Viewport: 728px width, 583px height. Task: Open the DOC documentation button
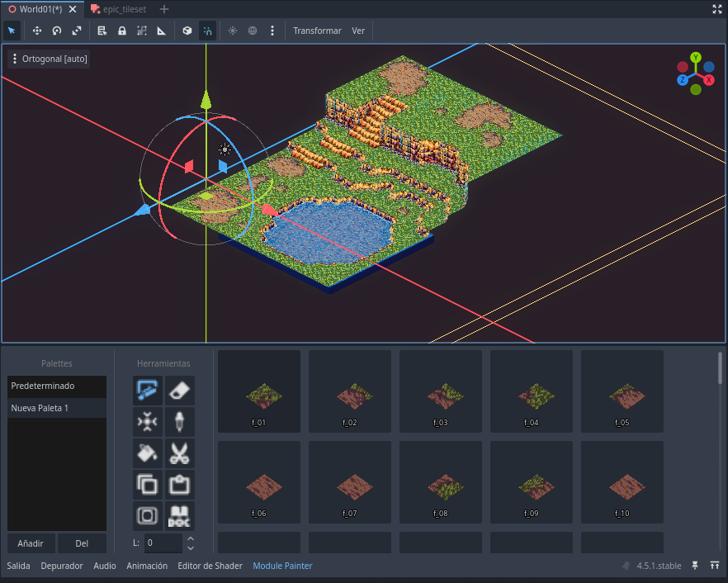point(180,515)
